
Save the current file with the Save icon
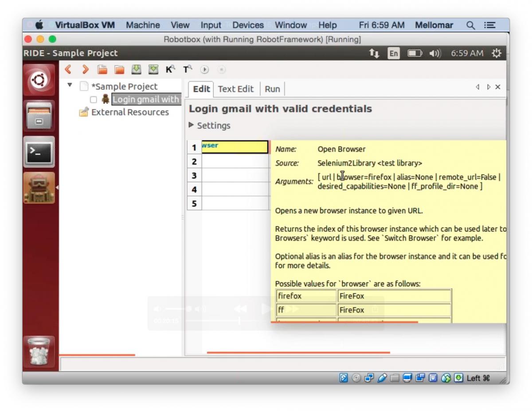[x=136, y=69]
